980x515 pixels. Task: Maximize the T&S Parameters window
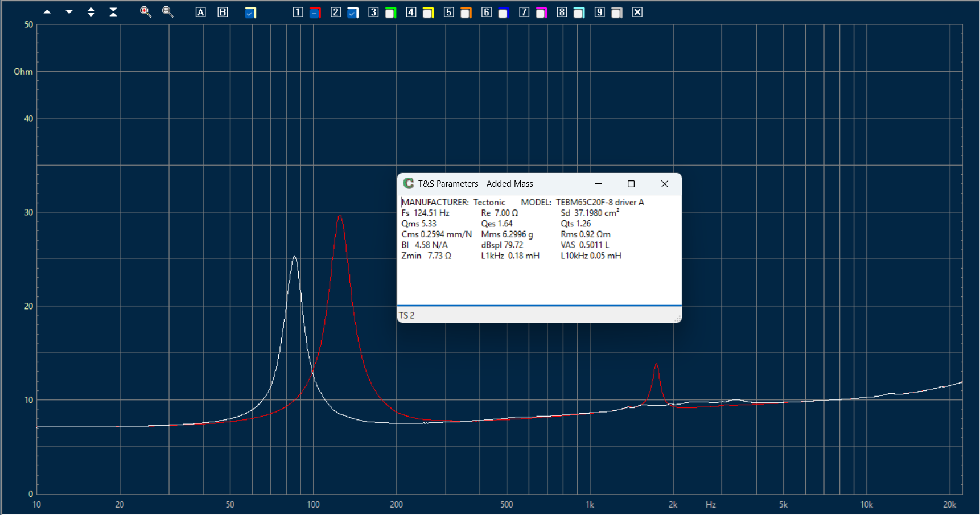pyautogui.click(x=631, y=184)
